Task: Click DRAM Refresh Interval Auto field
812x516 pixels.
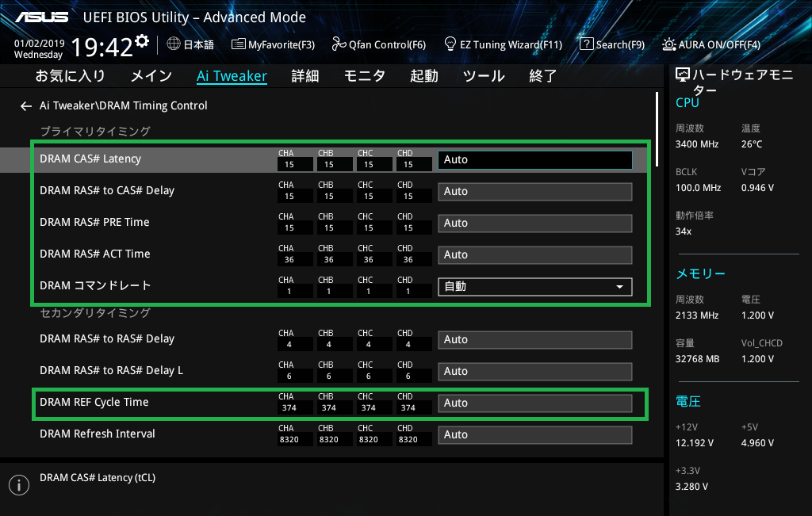Action: click(535, 434)
